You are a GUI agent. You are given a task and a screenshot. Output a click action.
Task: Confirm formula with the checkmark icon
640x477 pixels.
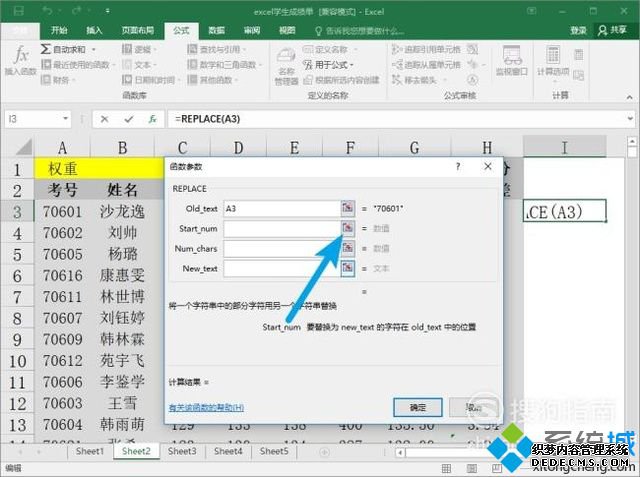[x=129, y=119]
